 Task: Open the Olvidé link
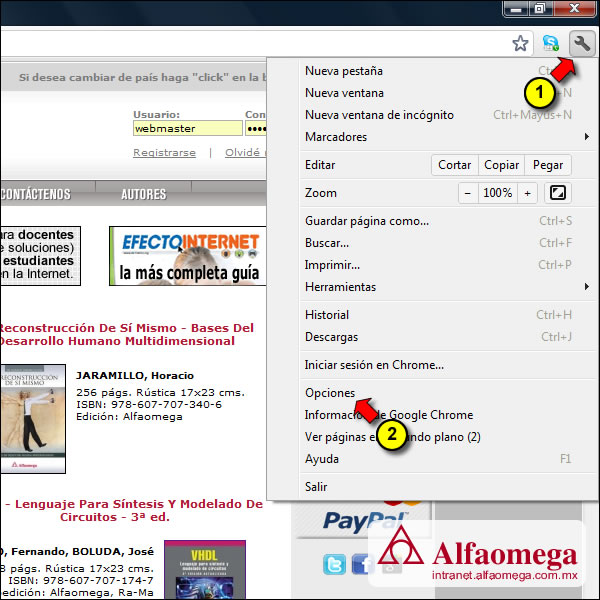pos(245,153)
